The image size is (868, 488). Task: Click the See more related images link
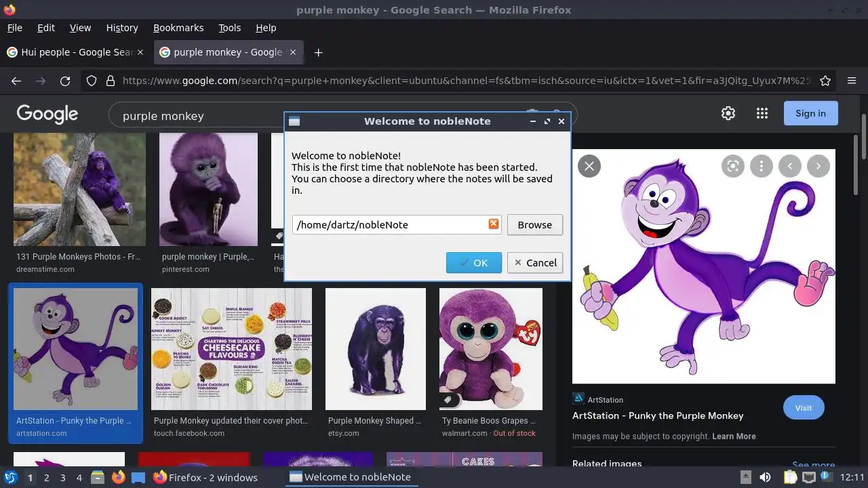click(x=813, y=466)
